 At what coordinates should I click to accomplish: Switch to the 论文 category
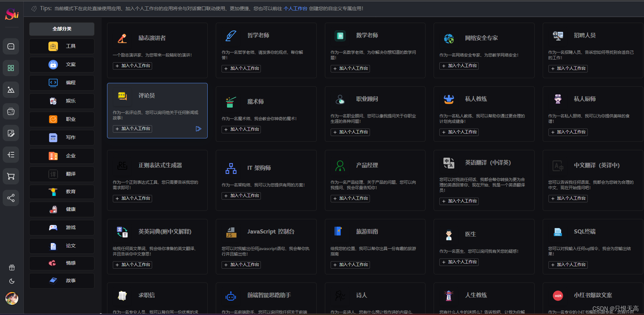tap(62, 246)
